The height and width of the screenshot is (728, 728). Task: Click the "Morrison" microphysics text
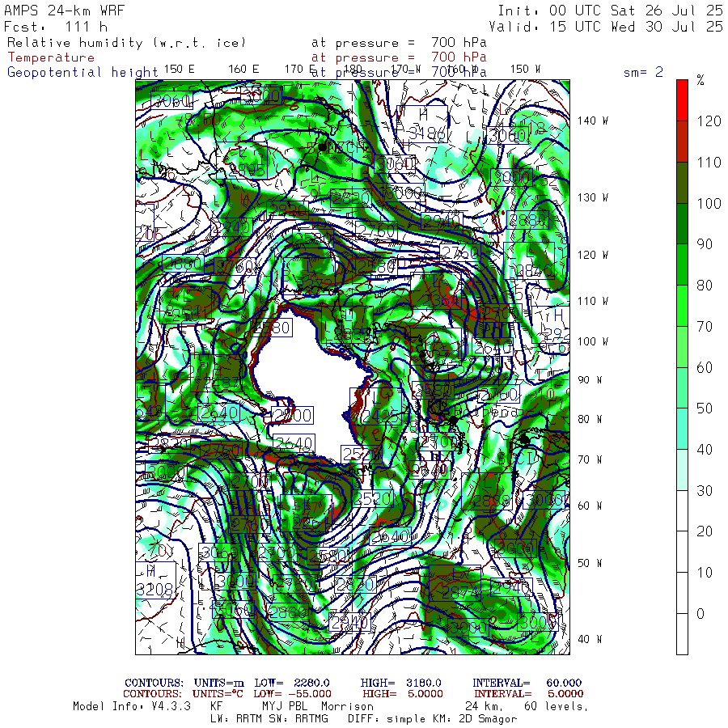point(347,706)
